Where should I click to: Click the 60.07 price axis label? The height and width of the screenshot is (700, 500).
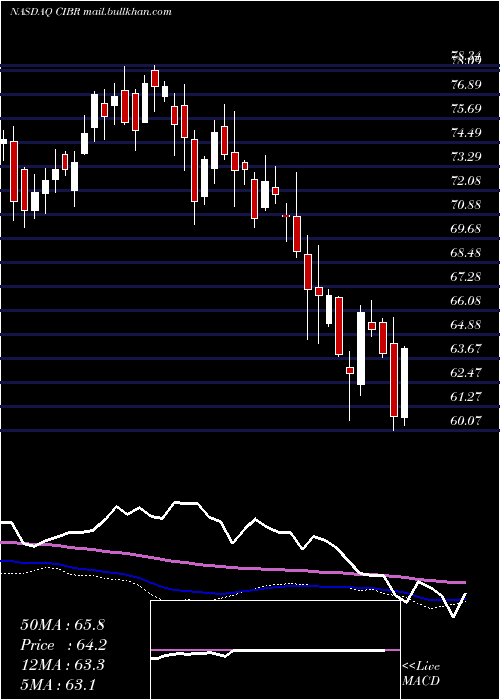point(466,421)
